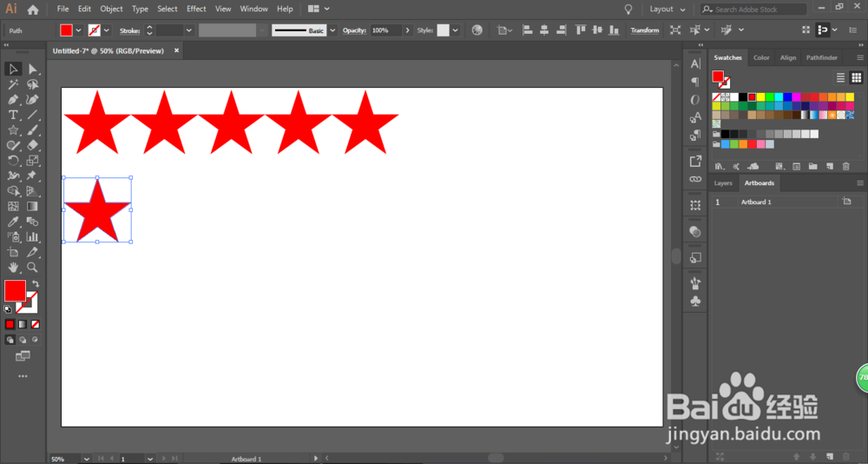Choose the Line Segment tool
This screenshot has width=868, height=464.
click(33, 115)
